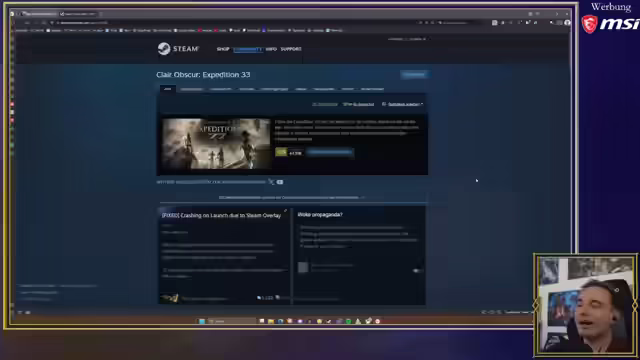Click the Windows taskbar search box
Image resolution: width=640 pixels, height=360 pixels.
231,321
